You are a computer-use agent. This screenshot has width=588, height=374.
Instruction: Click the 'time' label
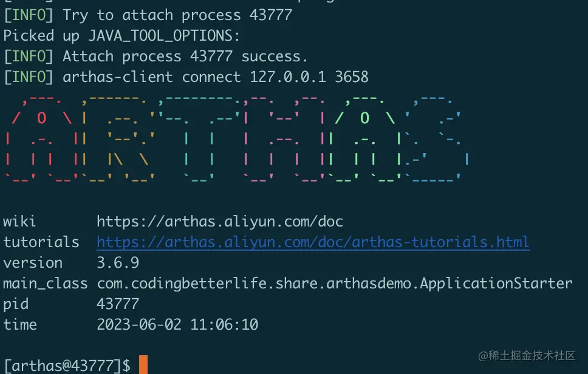pyautogui.click(x=20, y=325)
